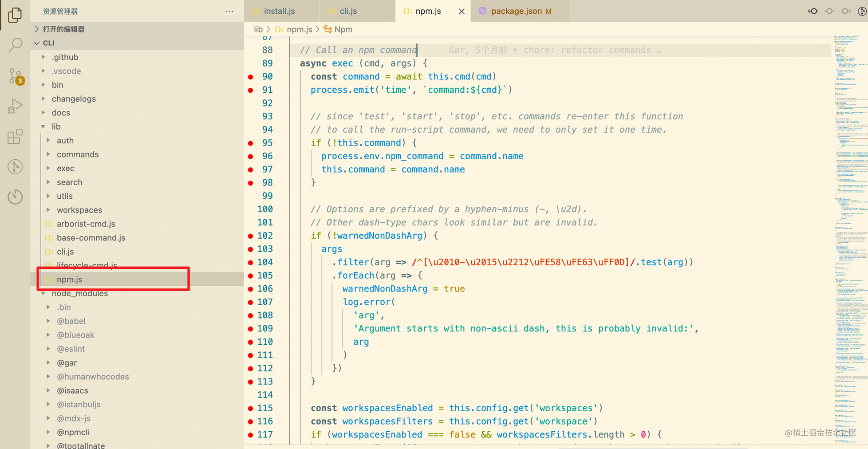This screenshot has width=868, height=449.
Task: Click 'workspacesEnabled' on line 115
Action: [387, 408]
